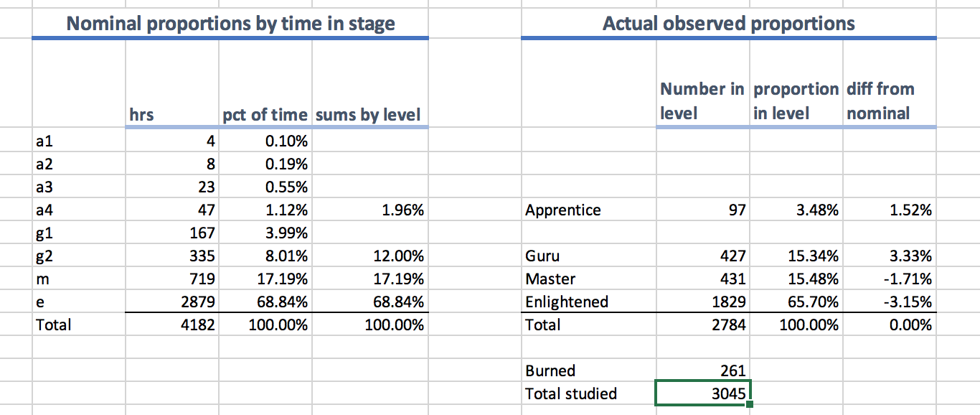The height and width of the screenshot is (415, 980).
Task: Click the g2 pct of time cell 8.01%
Action: click(265, 256)
